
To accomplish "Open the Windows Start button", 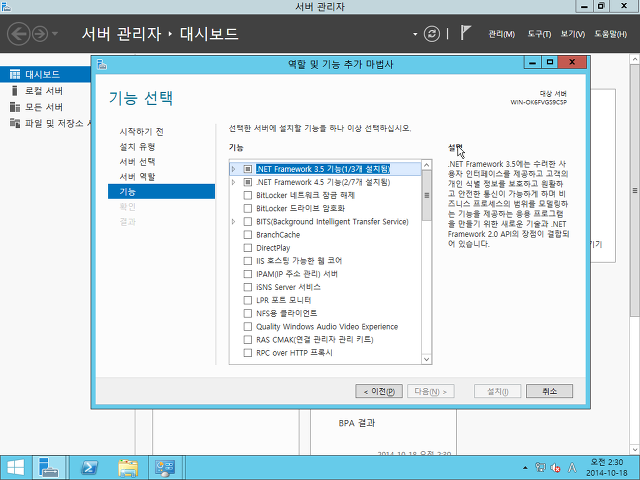I will tap(16, 468).
